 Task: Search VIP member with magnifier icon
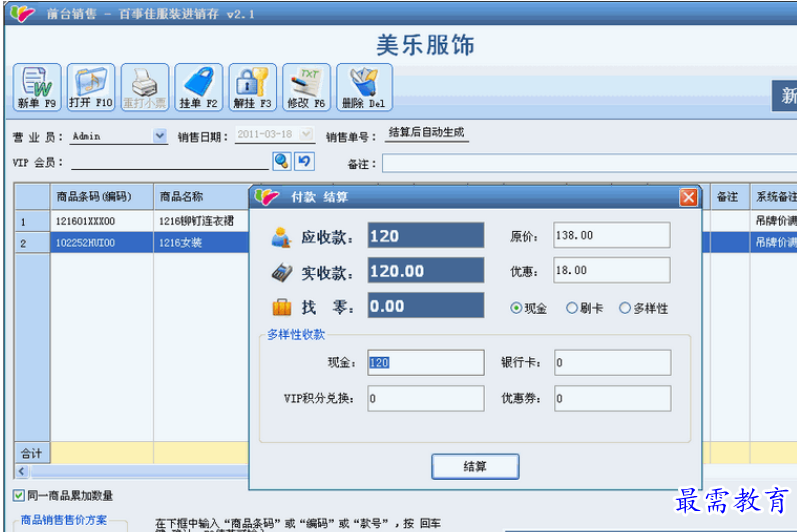(282, 162)
